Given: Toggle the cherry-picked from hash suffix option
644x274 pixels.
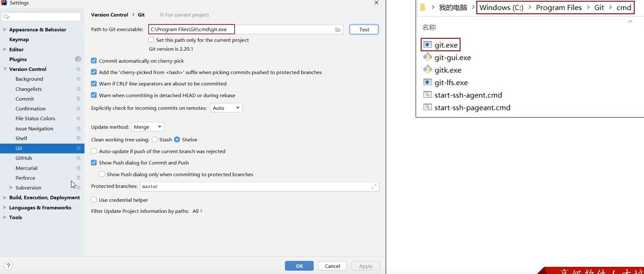Looking at the screenshot, I should pos(94,72).
